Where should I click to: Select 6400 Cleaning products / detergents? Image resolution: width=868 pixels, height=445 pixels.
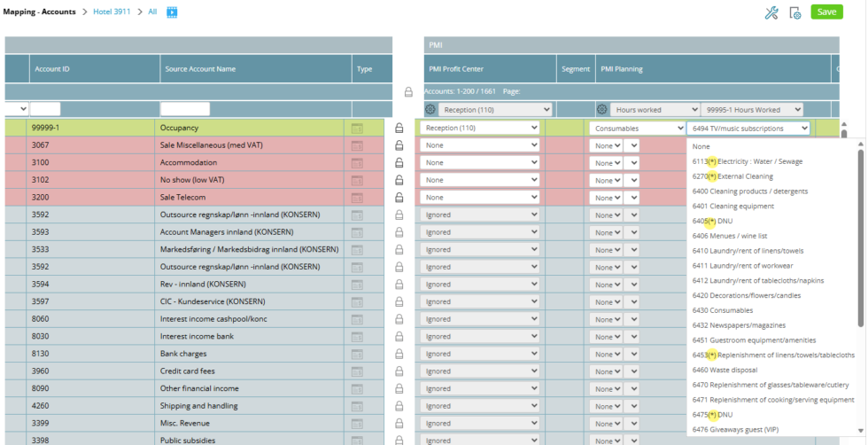point(772,191)
